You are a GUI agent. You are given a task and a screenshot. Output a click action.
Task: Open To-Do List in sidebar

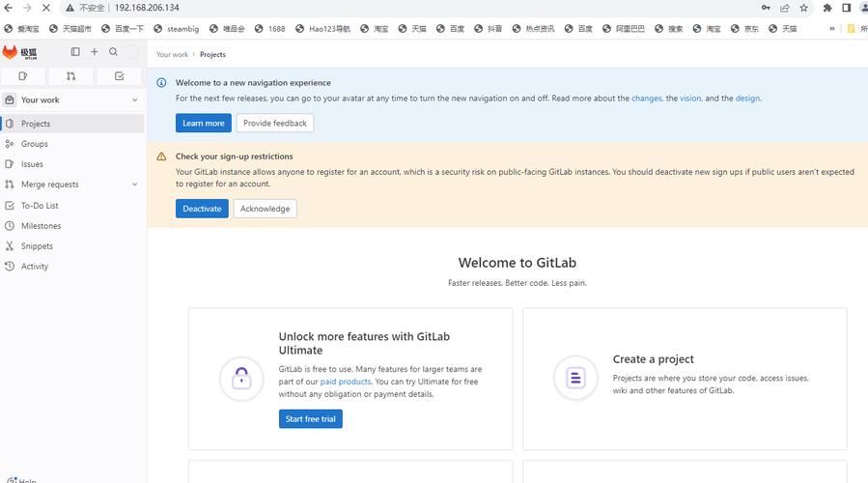[x=72, y=206]
